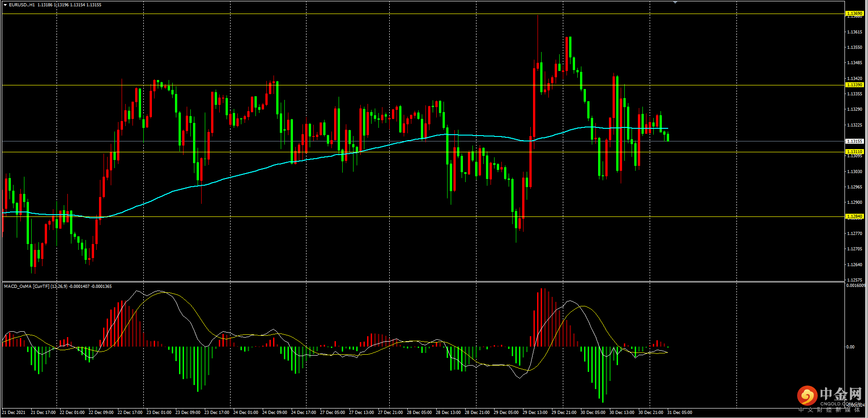
Task: Click the 28 Dec 13:00 time label
Action: pos(448,413)
